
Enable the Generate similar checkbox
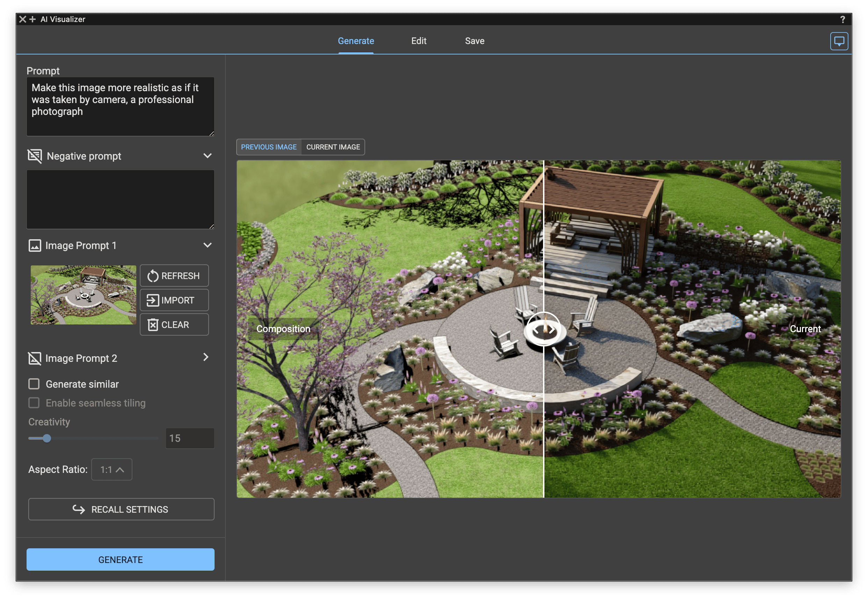(34, 384)
